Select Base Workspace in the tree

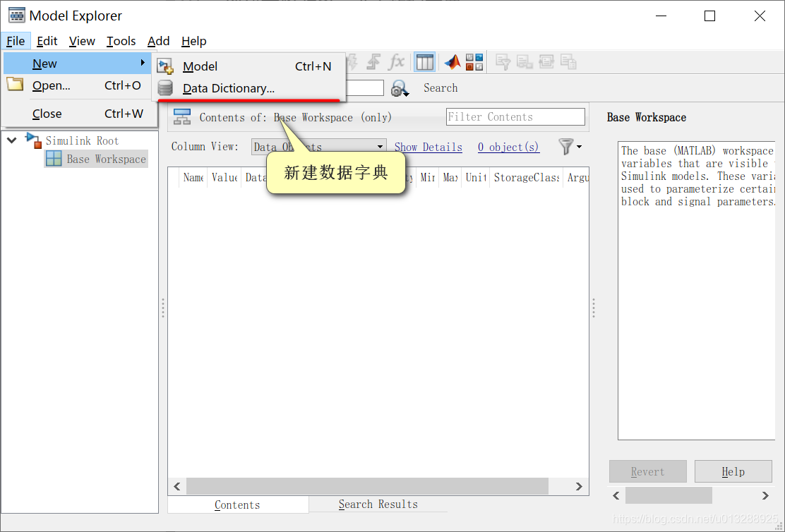point(96,159)
